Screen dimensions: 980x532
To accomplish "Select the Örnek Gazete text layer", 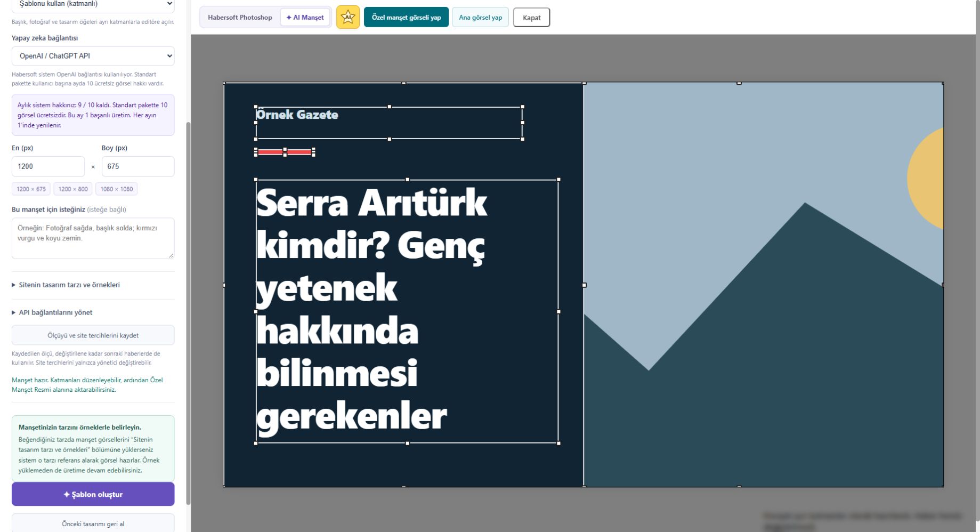I will [x=389, y=123].
